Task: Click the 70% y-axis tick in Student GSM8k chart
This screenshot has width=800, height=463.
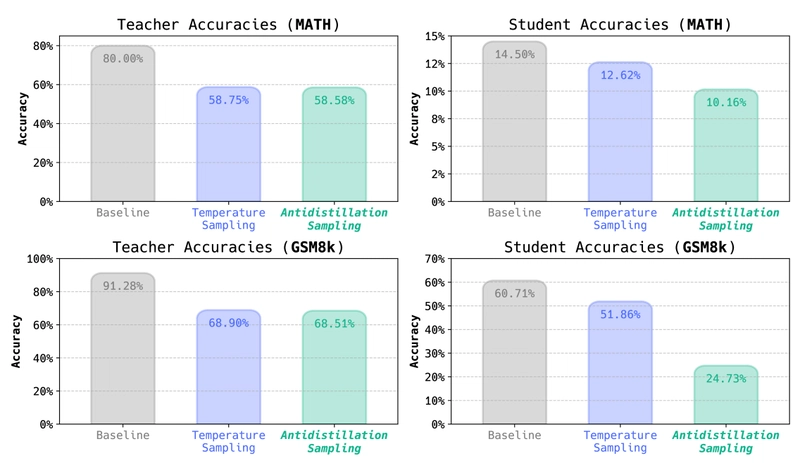Action: point(435,259)
